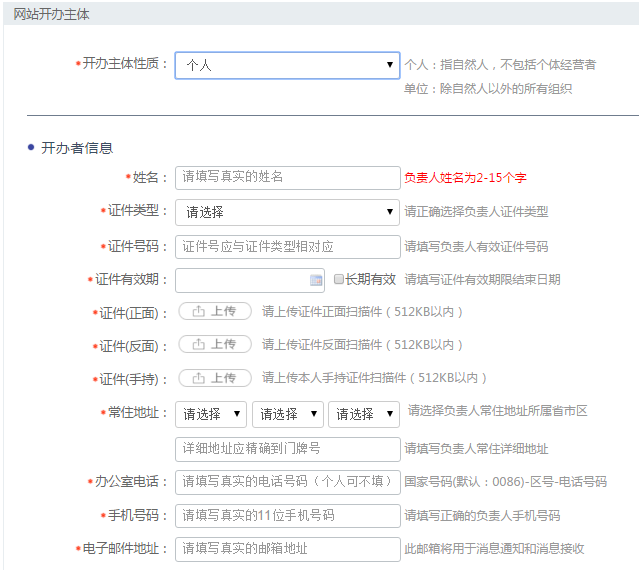
Task: Click the 手机号码 input field
Action: pyautogui.click(x=287, y=516)
